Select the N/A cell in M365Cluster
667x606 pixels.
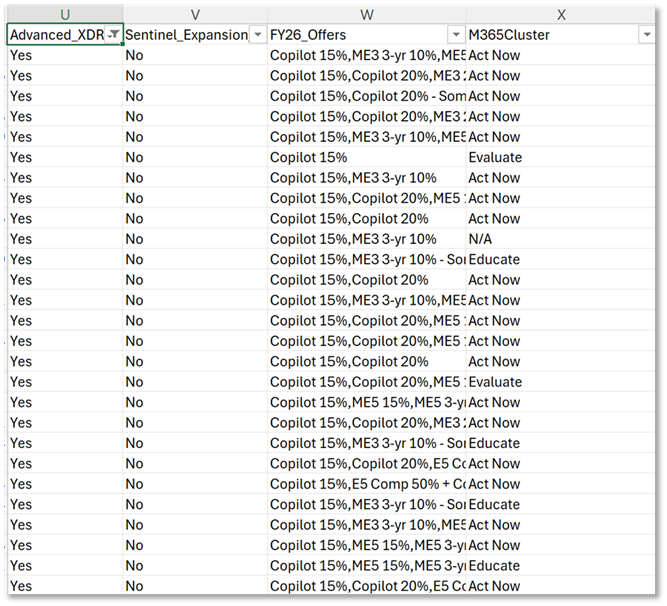click(561, 239)
